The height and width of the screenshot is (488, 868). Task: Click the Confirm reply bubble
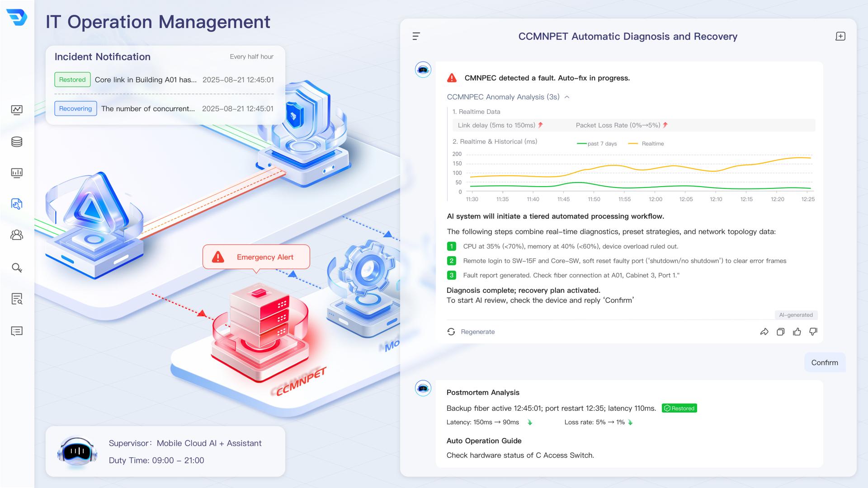824,362
